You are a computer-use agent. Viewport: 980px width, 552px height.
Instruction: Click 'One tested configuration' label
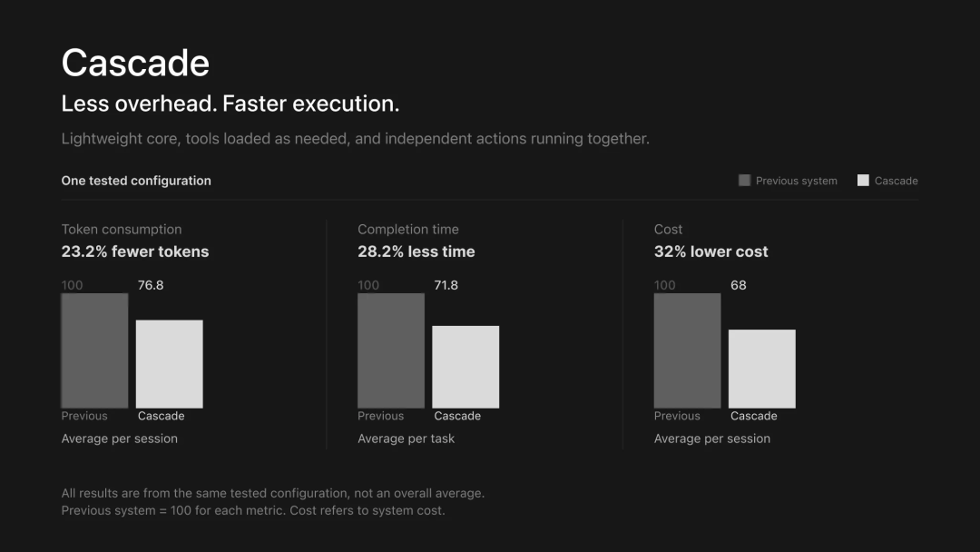(136, 181)
